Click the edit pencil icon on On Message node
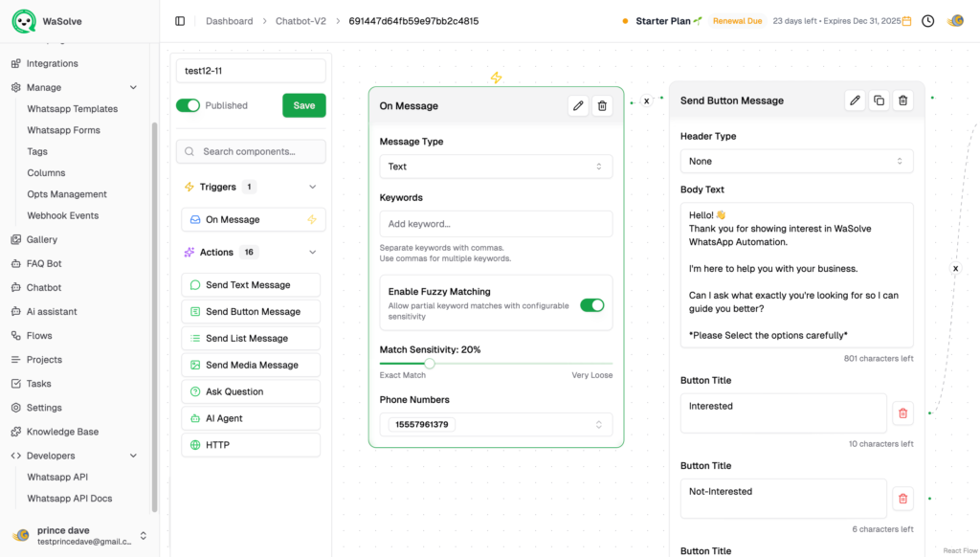The width and height of the screenshot is (980, 557). point(578,106)
